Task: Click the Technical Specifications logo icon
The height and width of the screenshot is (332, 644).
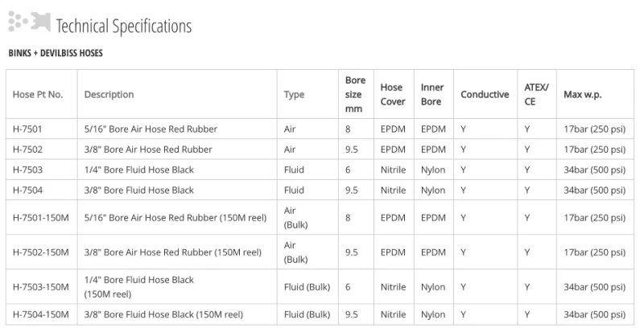Action: (x=29, y=23)
